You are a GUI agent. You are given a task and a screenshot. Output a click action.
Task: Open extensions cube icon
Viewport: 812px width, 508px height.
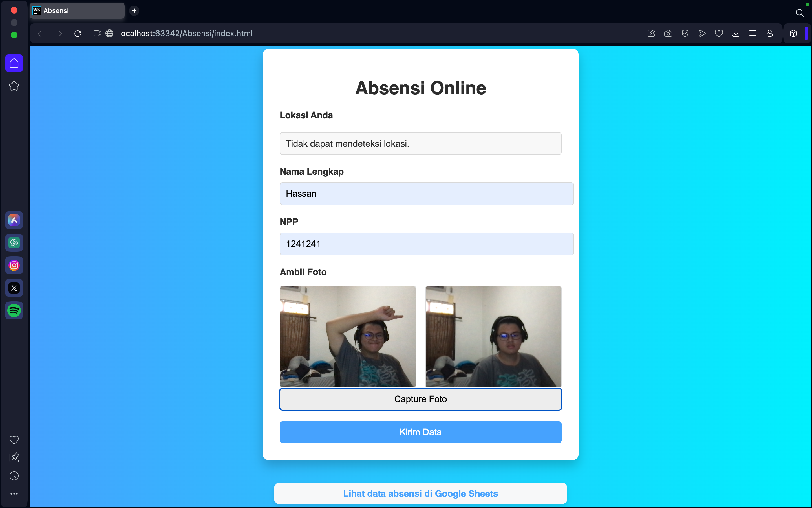[793, 33]
